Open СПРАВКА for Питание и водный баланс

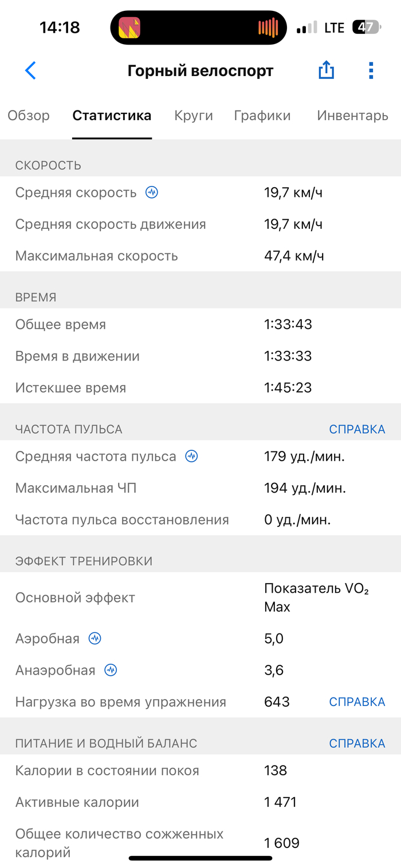(x=357, y=743)
